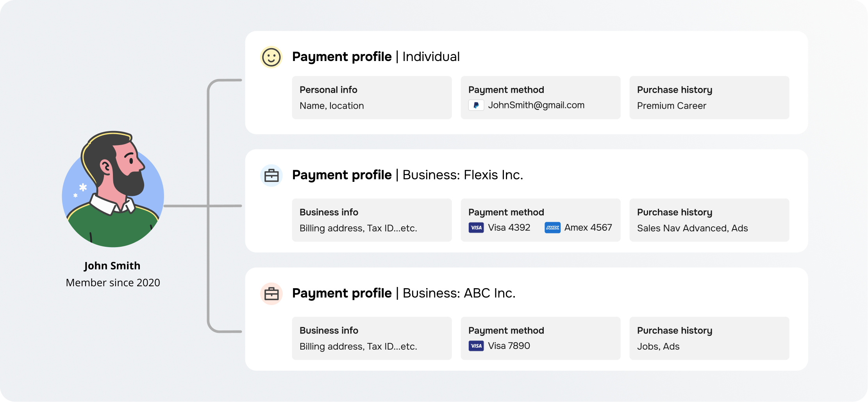Click 'Sales Nav Advanced, Ads' text

point(692,228)
